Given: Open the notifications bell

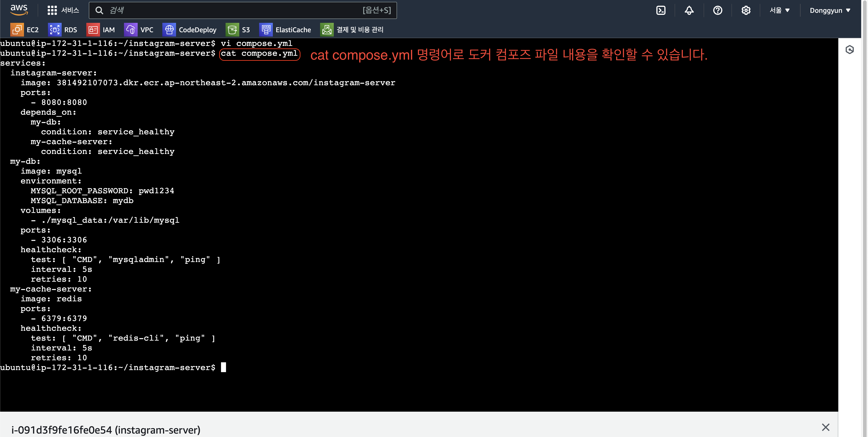Looking at the screenshot, I should 689,11.
